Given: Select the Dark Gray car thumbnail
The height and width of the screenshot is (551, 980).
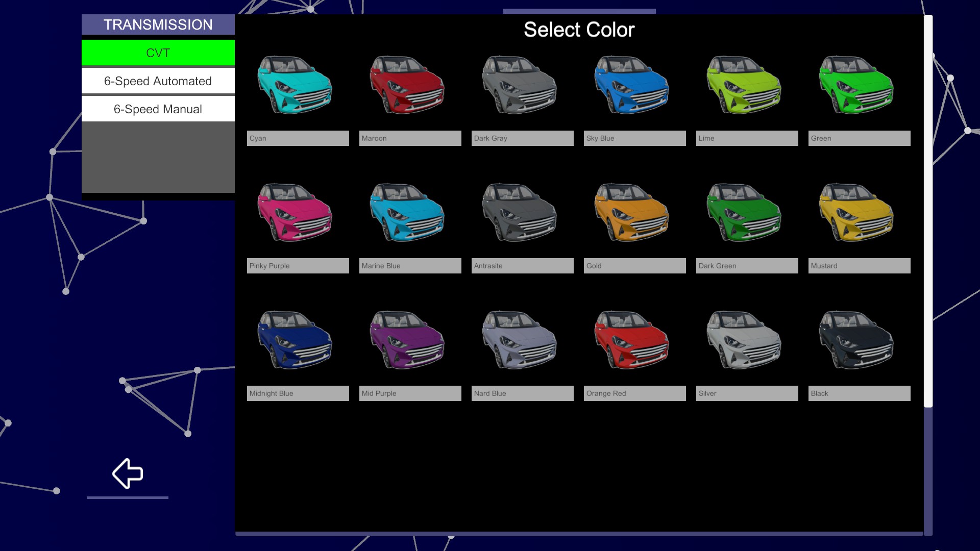Looking at the screenshot, I should click(520, 85).
